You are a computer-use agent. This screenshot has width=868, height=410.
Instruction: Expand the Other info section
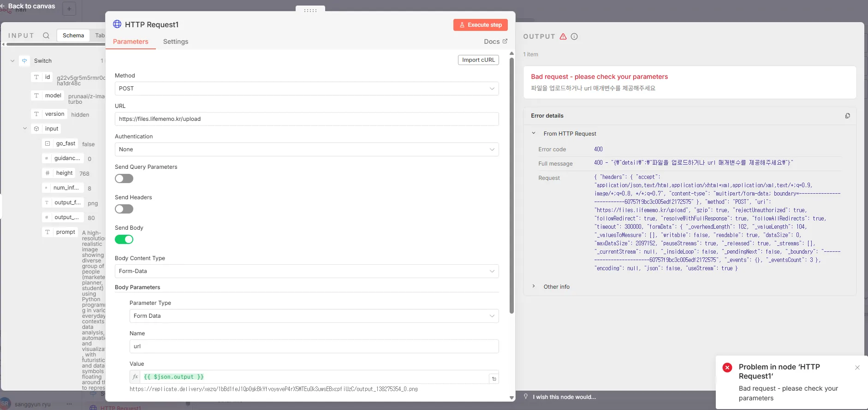(x=534, y=286)
